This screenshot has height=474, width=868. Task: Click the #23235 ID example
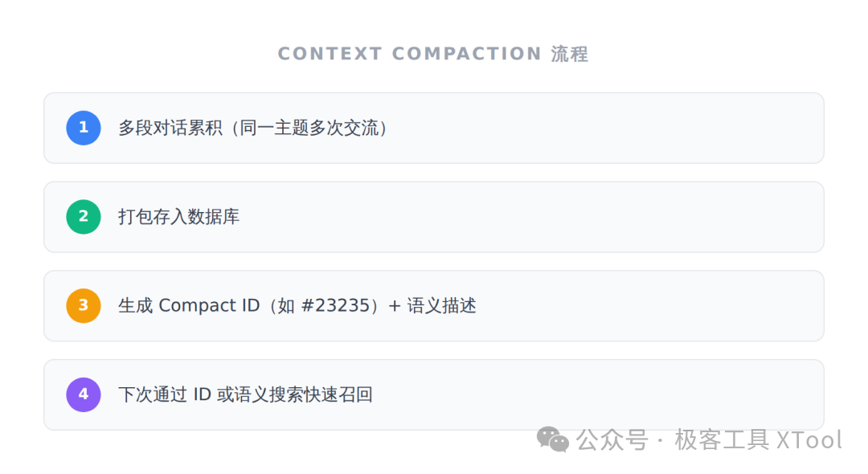click(335, 306)
